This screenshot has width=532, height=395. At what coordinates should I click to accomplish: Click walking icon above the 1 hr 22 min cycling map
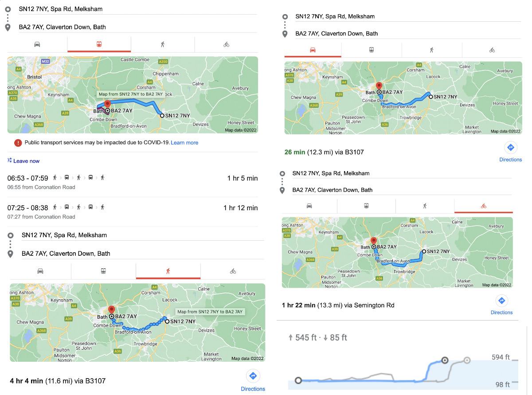[425, 206]
